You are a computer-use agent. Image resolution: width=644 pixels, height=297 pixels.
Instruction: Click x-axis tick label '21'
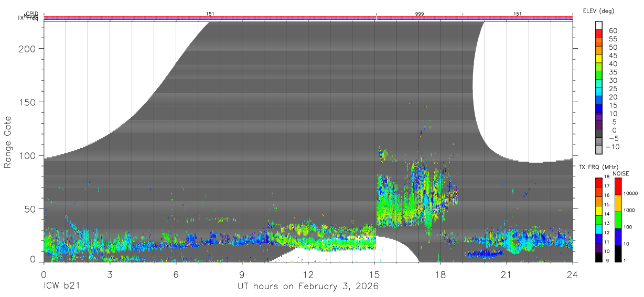pyautogui.click(x=506, y=274)
